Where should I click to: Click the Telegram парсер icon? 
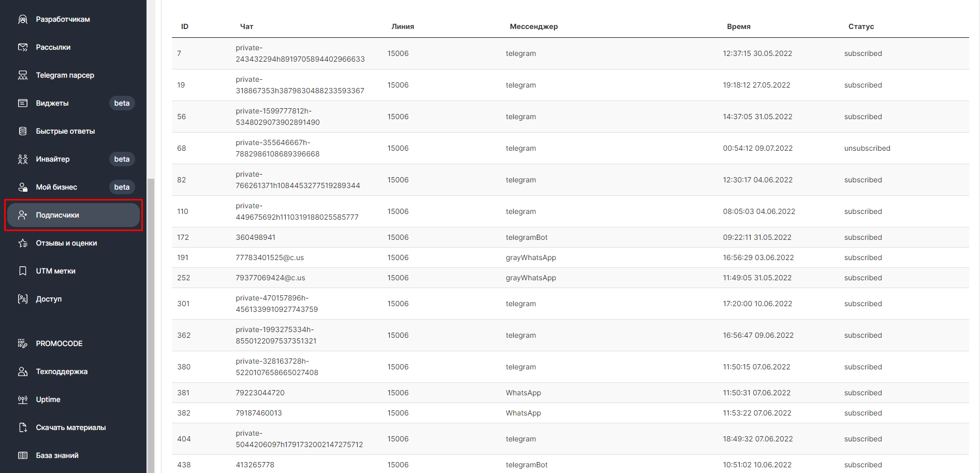(x=23, y=75)
